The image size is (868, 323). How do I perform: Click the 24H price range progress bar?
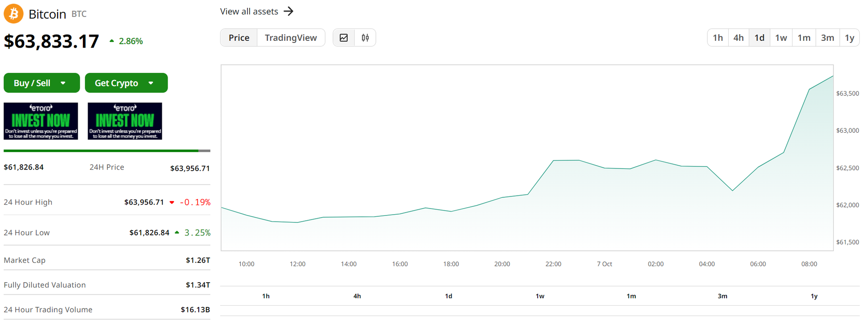[107, 151]
